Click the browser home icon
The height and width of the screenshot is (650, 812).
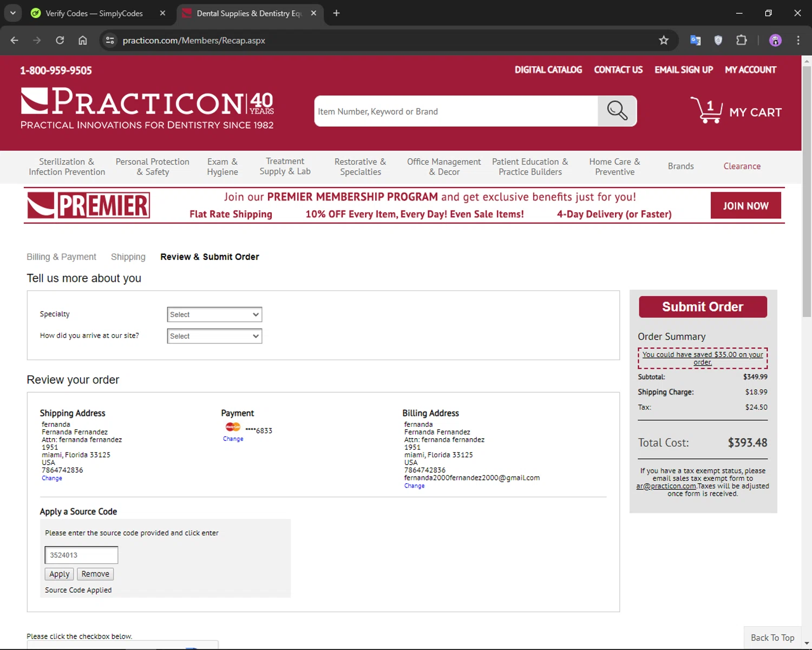(82, 40)
